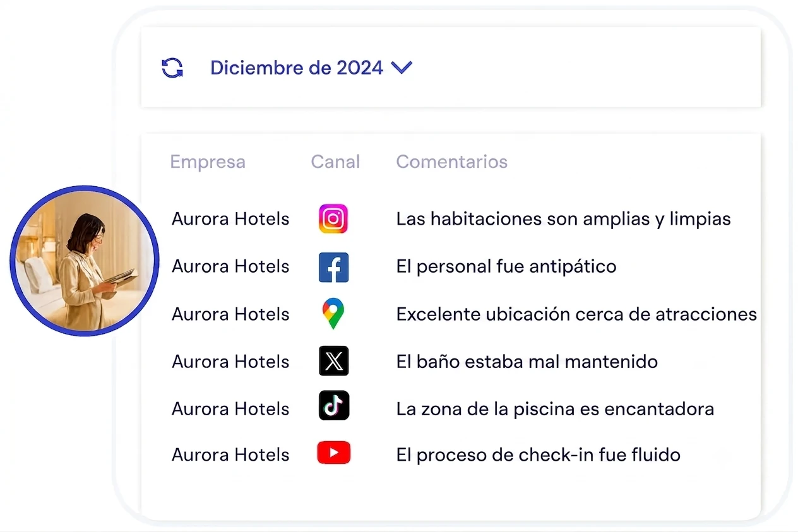Click Aurora Hotels in the Google Maps row
Image resolution: width=798 pixels, height=532 pixels.
coord(230,314)
